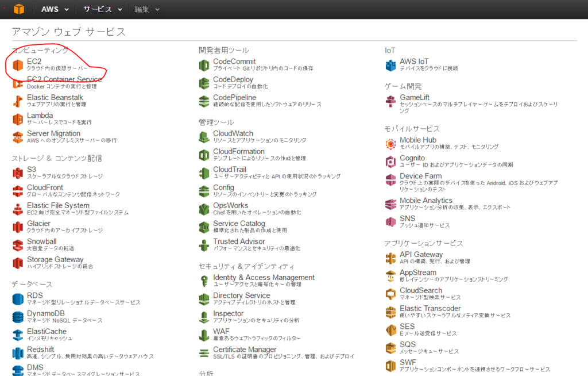This screenshot has width=588, height=376.
Task: Open the Certificate Manager link text
Action: (245, 350)
